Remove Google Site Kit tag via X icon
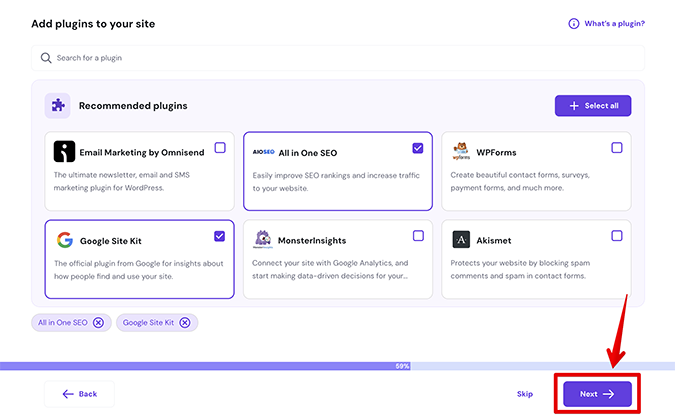 [185, 322]
